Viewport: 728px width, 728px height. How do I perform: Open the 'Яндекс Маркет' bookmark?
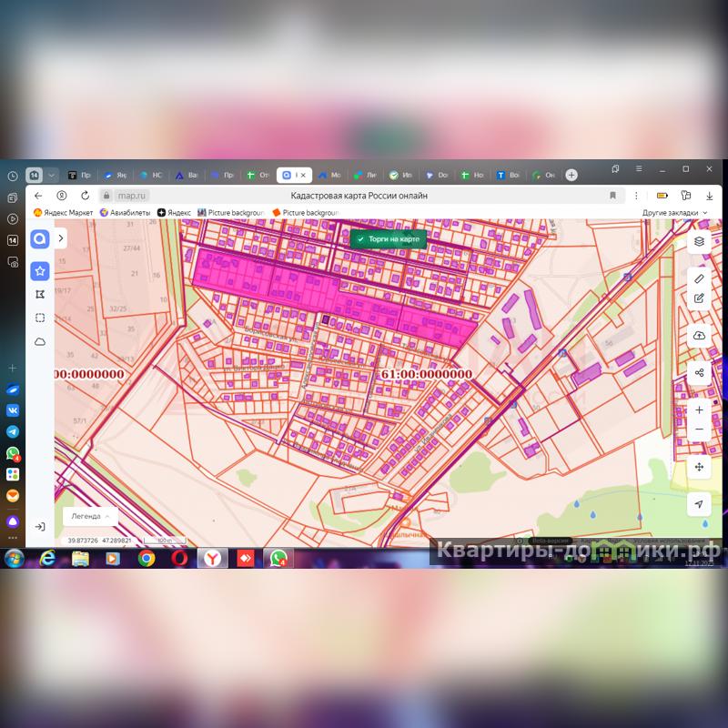click(63, 213)
